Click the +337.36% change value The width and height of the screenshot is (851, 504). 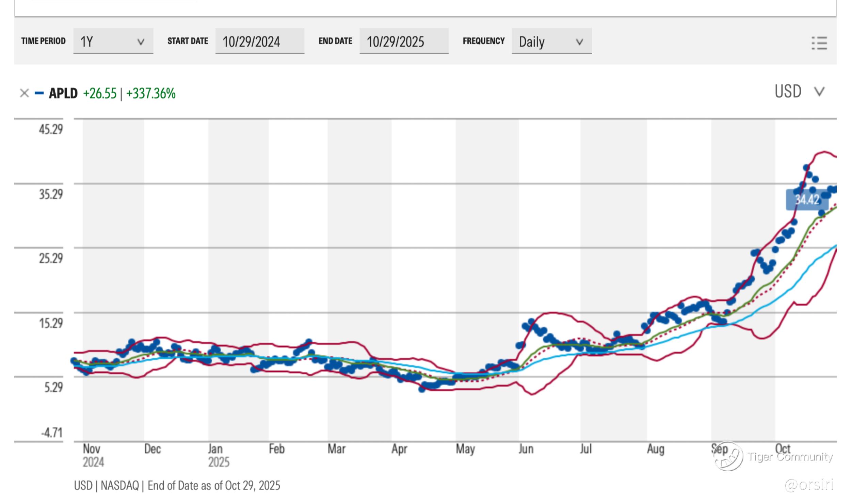pyautogui.click(x=151, y=93)
